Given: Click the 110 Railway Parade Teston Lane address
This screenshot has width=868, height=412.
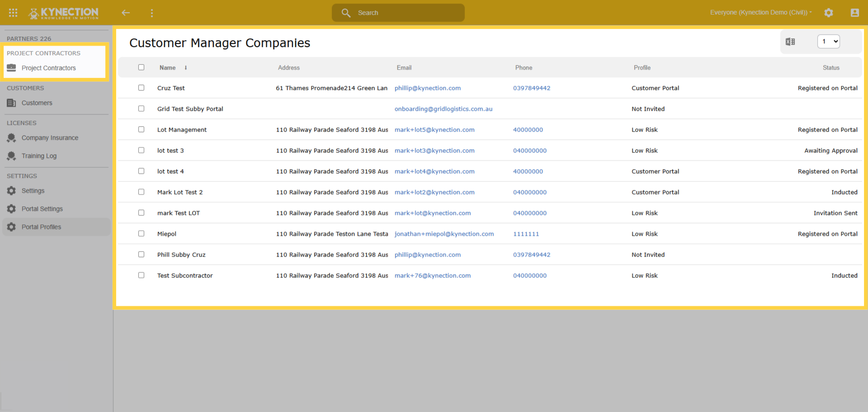Looking at the screenshot, I should tap(332, 234).
